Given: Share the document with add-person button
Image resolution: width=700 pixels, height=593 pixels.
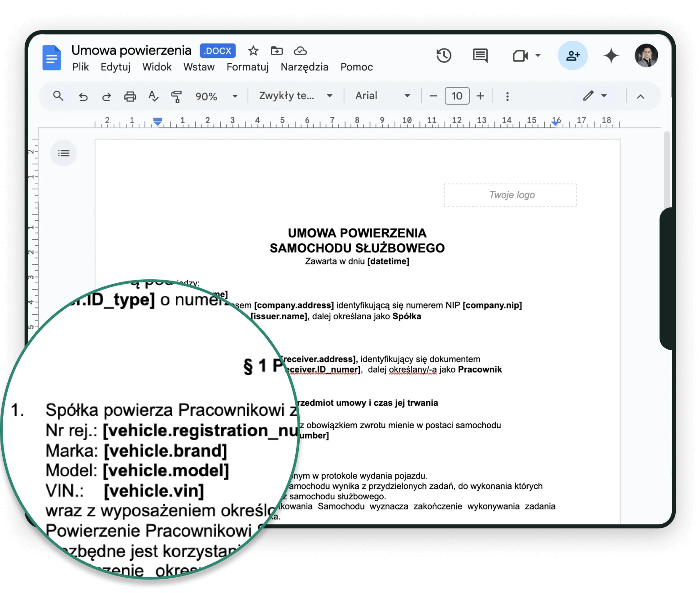Looking at the screenshot, I should (x=573, y=56).
